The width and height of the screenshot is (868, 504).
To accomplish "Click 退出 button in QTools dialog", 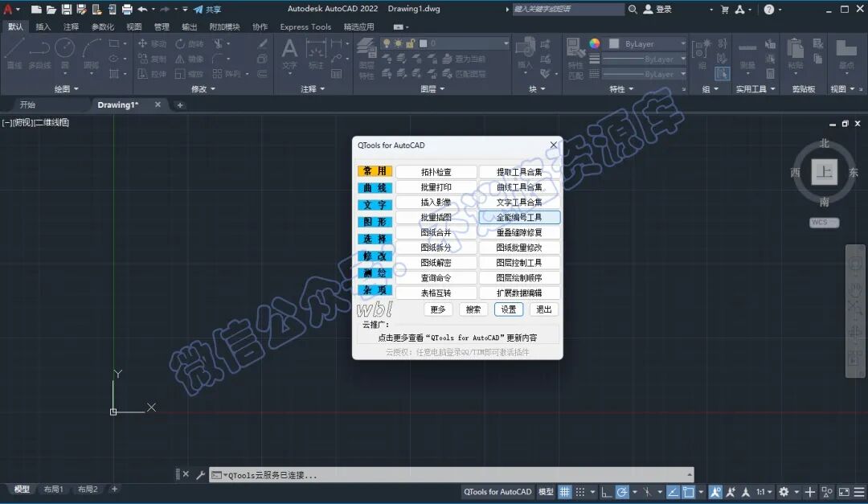I will (x=543, y=309).
